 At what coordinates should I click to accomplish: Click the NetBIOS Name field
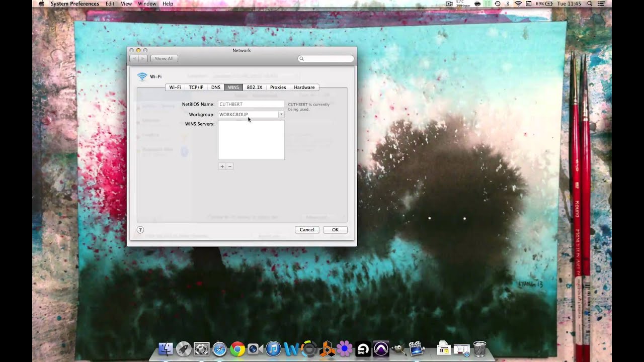click(x=251, y=104)
